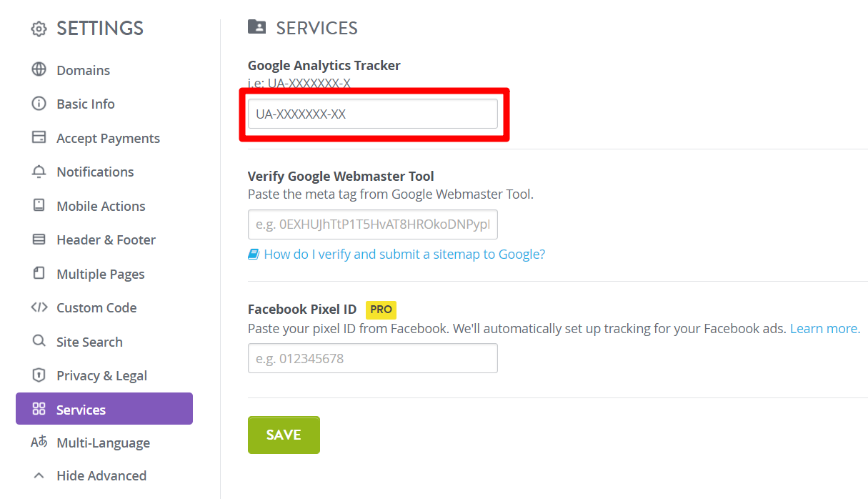Screen dimensions: 868x499
Task: Open the sitemap verification help link
Action: click(x=404, y=254)
